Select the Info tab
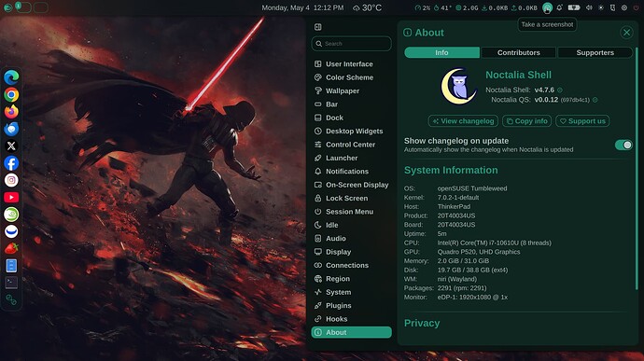 pos(441,52)
